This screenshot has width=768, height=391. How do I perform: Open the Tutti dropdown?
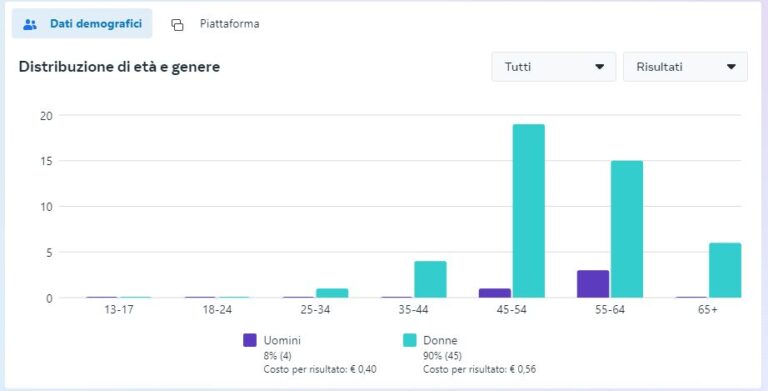[553, 67]
